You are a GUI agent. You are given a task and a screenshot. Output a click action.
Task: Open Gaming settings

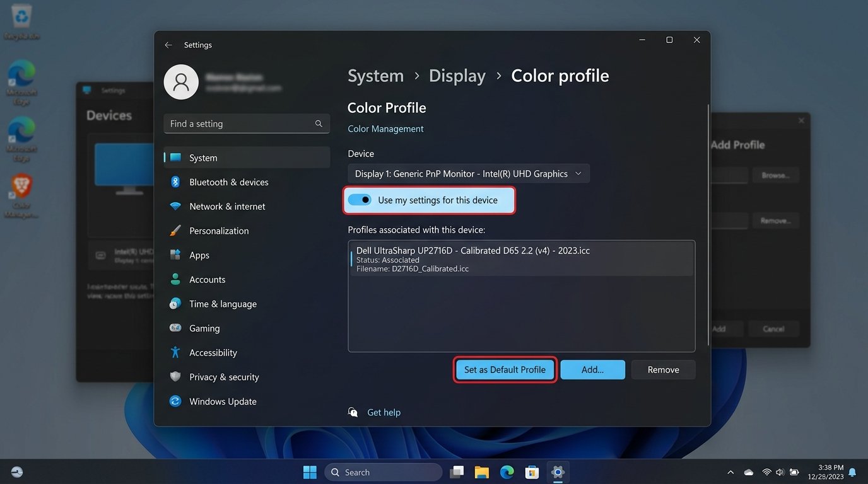[247, 328]
